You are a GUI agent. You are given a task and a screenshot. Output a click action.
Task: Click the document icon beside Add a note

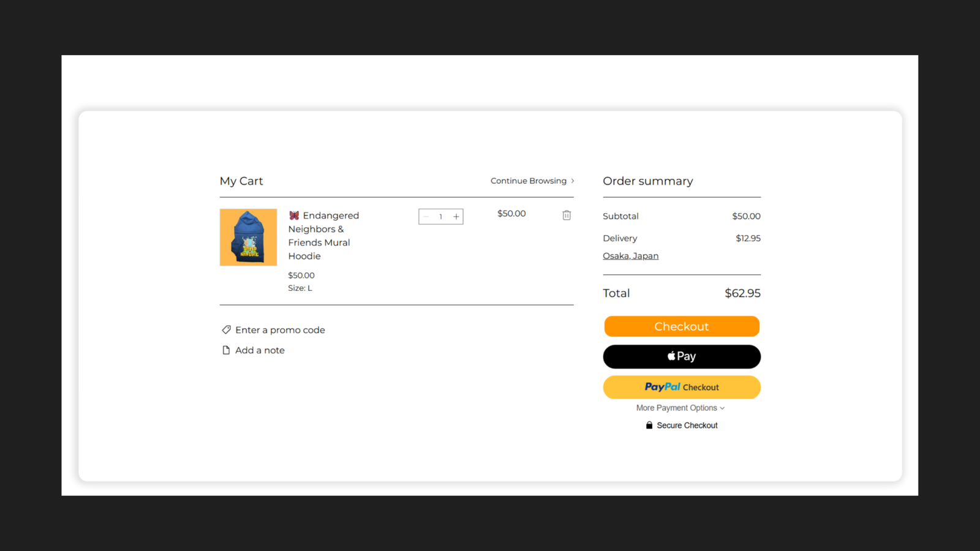[x=226, y=350]
